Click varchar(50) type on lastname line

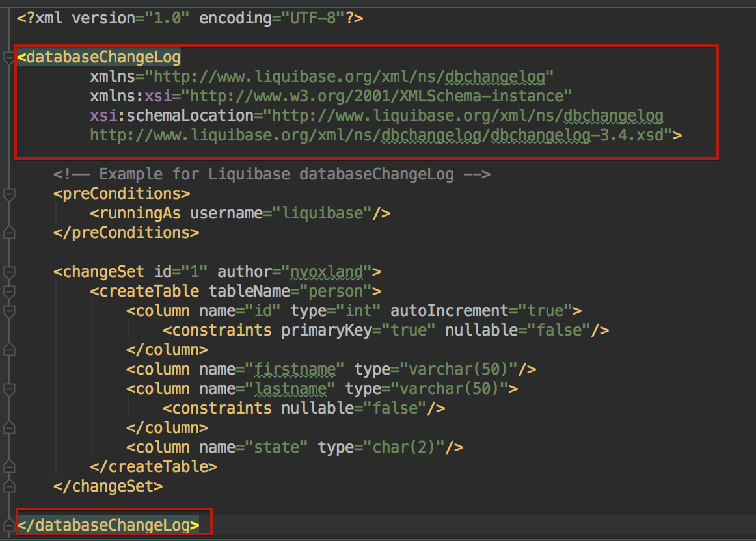449,388
